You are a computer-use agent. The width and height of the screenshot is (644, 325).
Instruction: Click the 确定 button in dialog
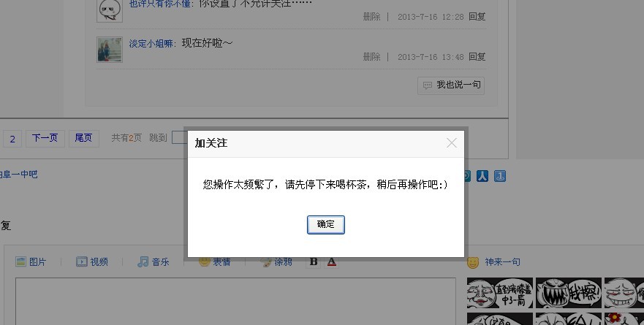[326, 224]
